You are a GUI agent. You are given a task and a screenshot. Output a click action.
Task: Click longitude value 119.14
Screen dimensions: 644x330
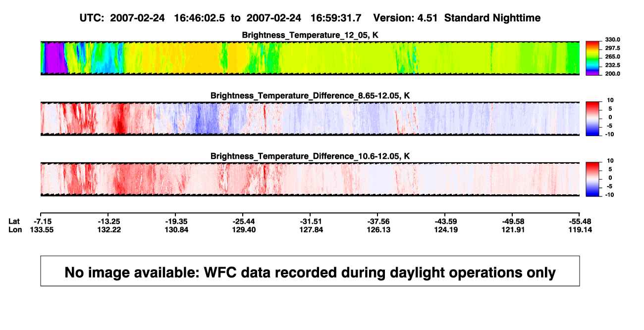pyautogui.click(x=580, y=230)
